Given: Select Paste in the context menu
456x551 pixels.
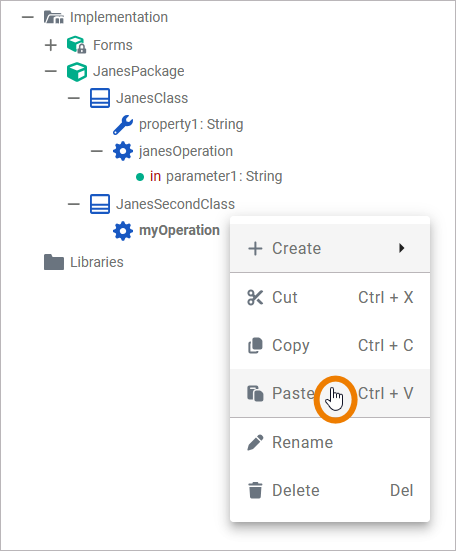Looking at the screenshot, I should tap(330, 393).
